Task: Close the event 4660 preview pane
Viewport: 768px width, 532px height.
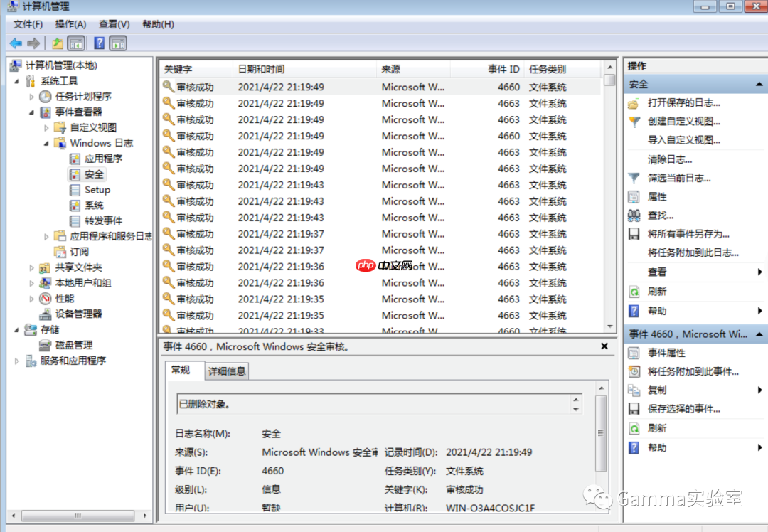Action: 604,346
